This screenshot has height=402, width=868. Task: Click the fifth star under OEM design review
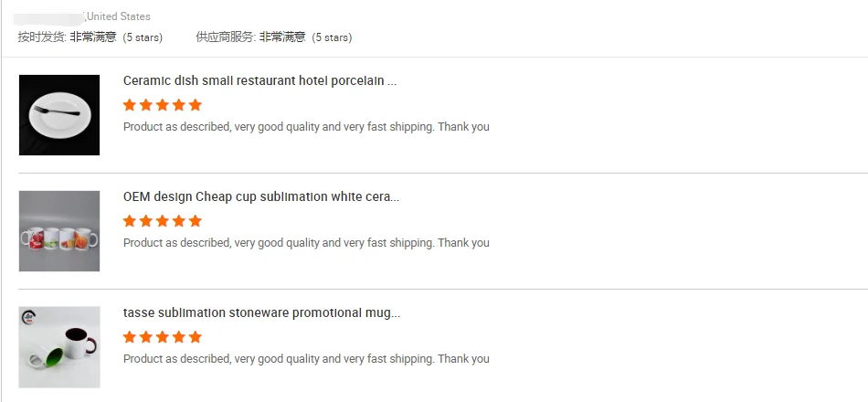pos(195,221)
